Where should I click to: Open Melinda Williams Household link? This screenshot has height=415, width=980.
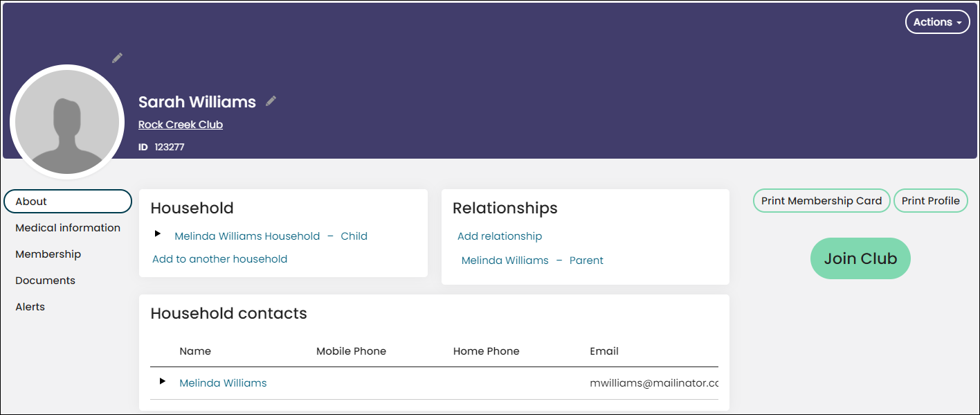(247, 236)
